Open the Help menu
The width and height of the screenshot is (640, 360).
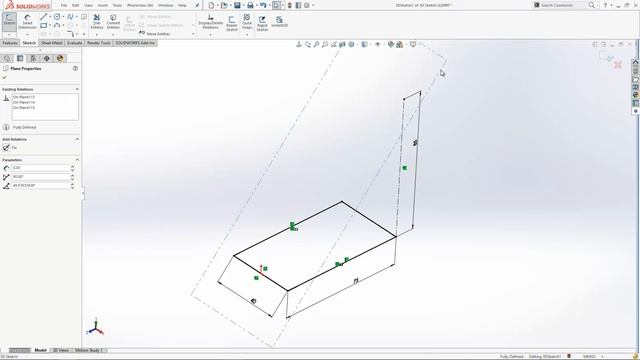click(x=182, y=5)
